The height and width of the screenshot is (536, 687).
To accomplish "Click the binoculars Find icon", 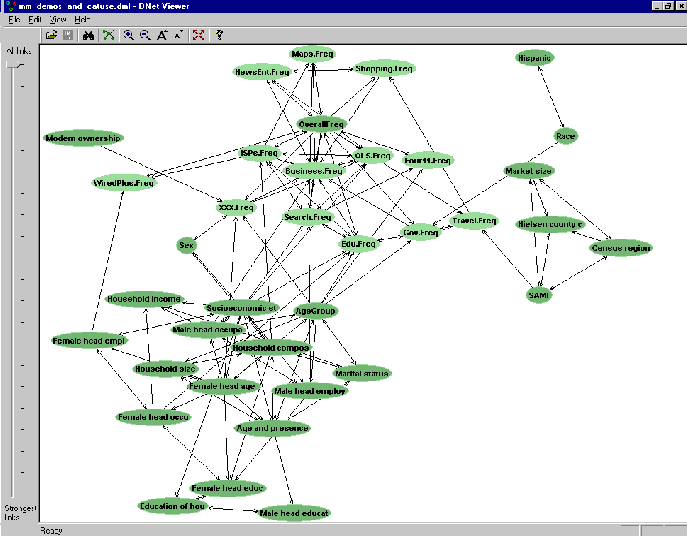I will pos(89,35).
